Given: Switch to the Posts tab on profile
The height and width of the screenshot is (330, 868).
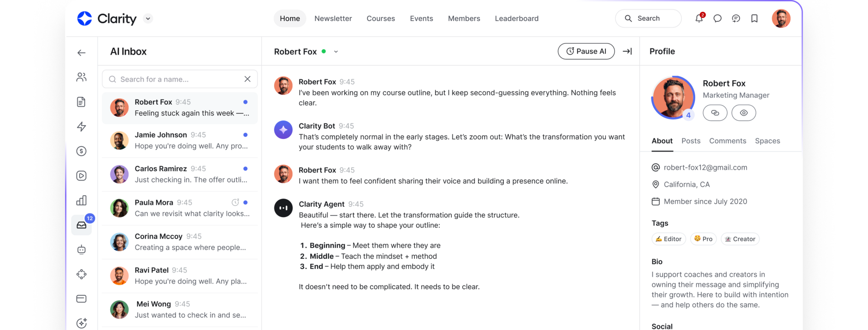Looking at the screenshot, I should click(x=690, y=141).
